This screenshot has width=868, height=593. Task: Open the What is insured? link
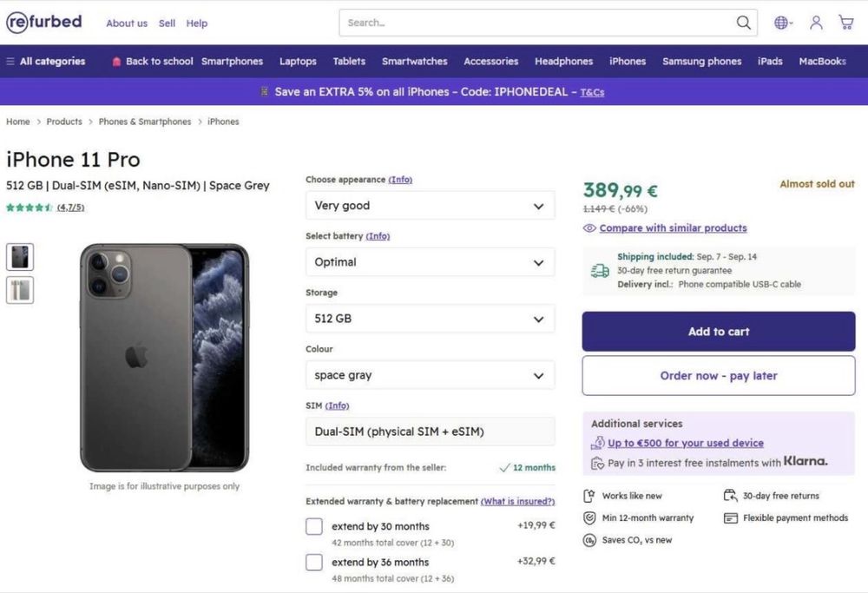pyautogui.click(x=517, y=502)
